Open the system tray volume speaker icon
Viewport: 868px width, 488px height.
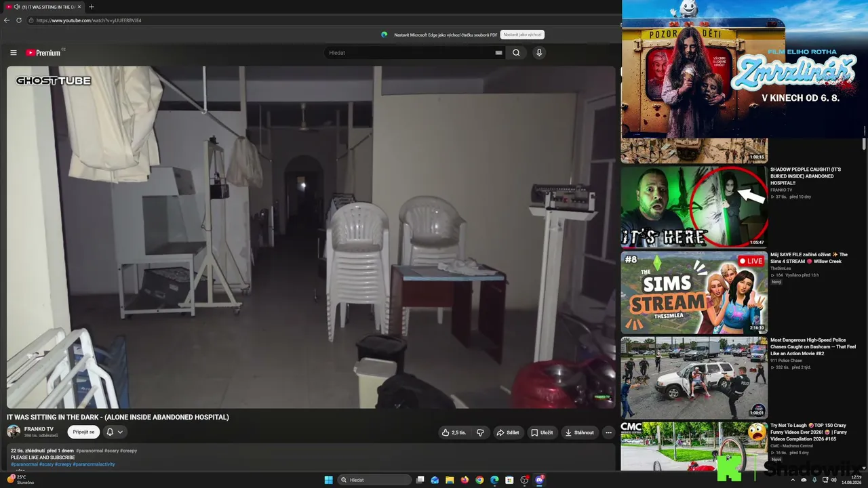point(834,480)
